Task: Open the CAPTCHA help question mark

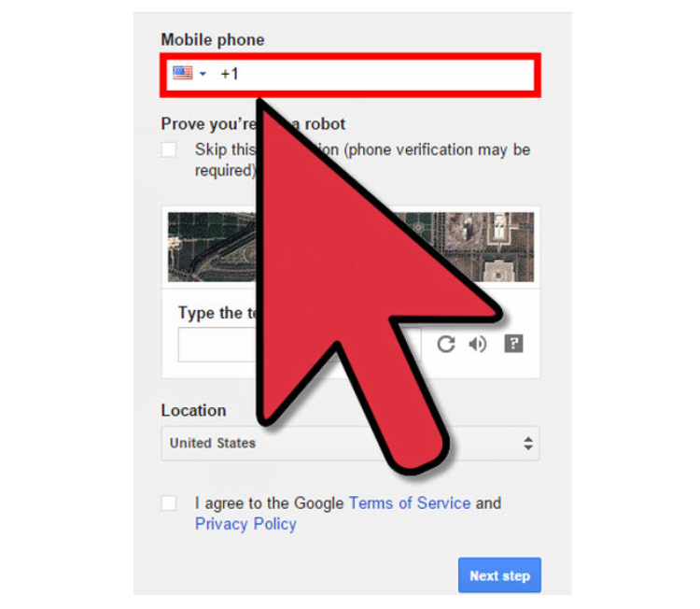Action: click(x=513, y=344)
